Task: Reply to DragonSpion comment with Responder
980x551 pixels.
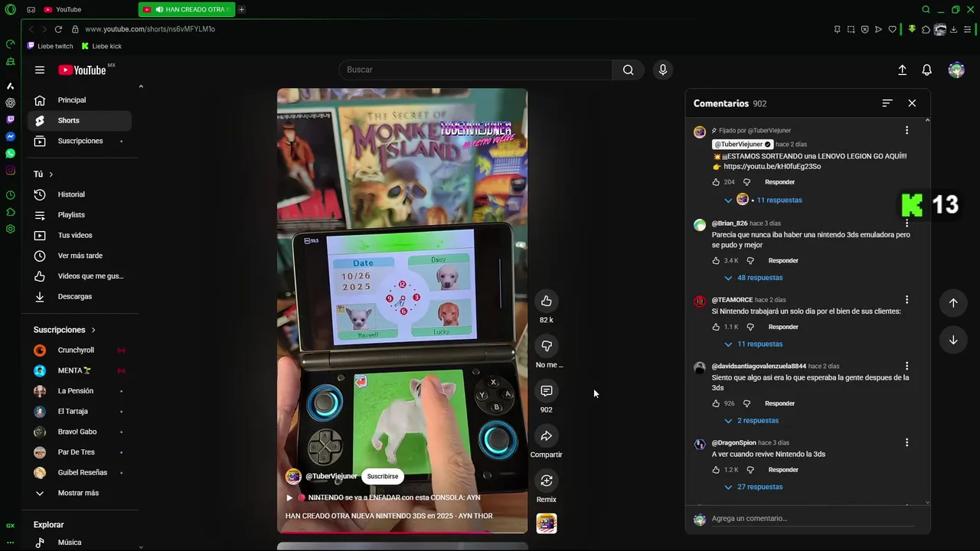Action: 783,470
